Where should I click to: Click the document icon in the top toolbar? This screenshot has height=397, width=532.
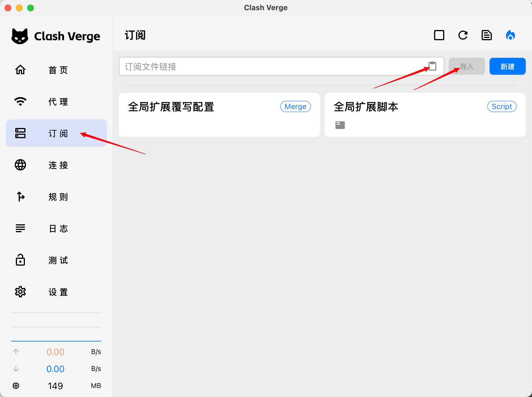(x=487, y=35)
